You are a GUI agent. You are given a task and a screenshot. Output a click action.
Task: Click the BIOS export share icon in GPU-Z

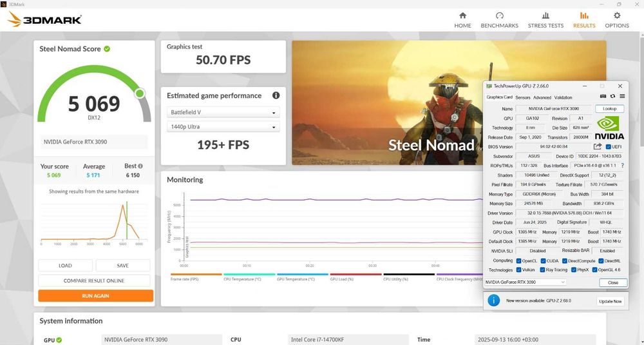click(598, 146)
